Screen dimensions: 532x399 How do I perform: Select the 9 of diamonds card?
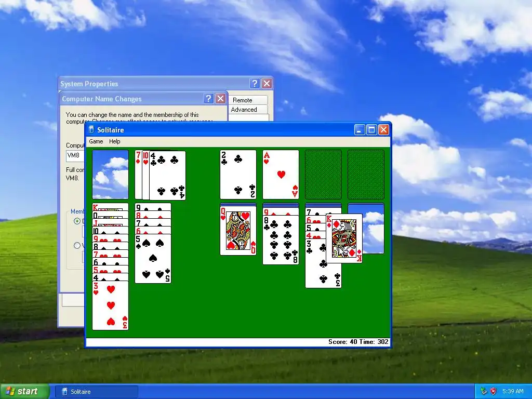pyautogui.click(x=281, y=211)
